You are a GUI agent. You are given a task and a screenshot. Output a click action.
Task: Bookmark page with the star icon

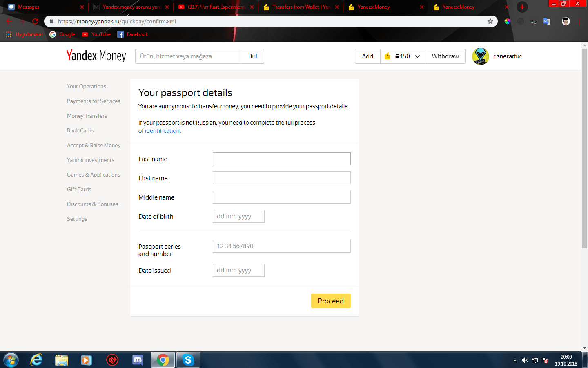[490, 21]
